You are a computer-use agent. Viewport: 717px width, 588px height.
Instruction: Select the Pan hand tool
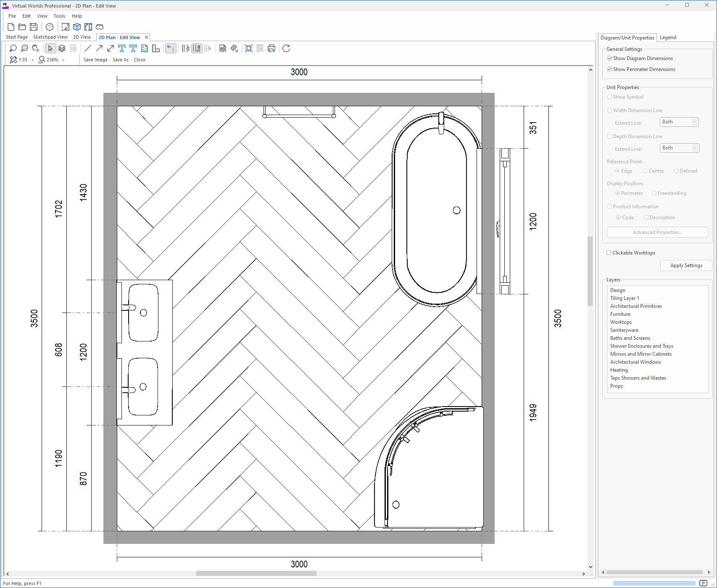36,48
